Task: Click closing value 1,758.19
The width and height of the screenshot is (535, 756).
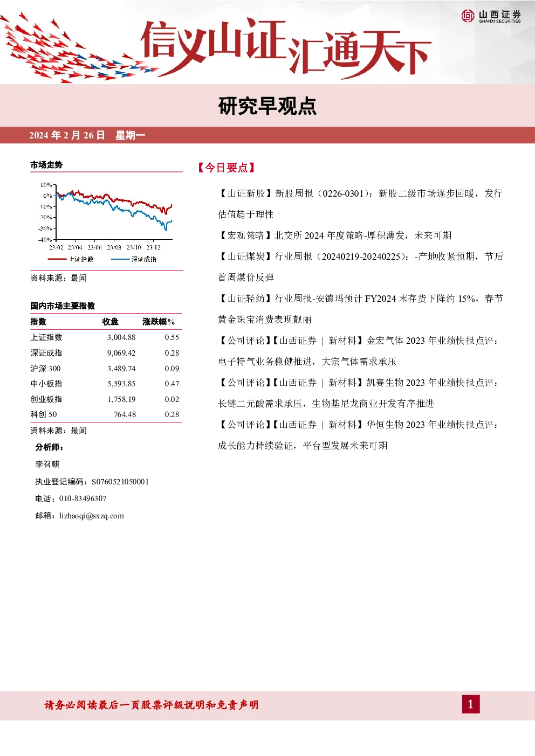Action: point(121,399)
